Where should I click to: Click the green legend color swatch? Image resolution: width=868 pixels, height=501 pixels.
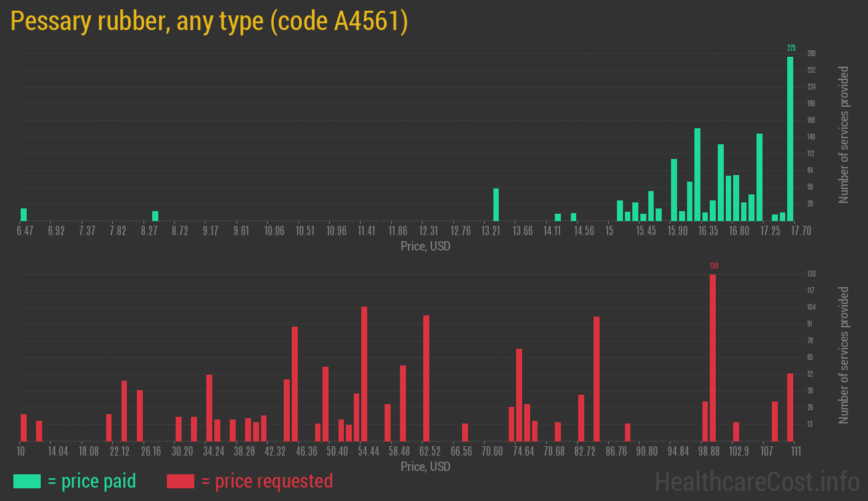27,481
